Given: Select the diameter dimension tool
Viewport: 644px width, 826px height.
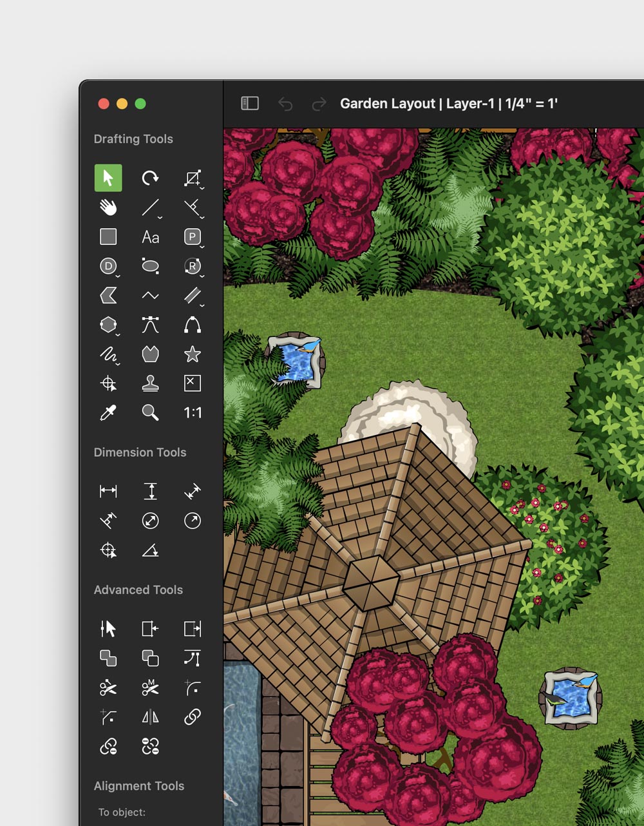Looking at the screenshot, I should coord(150,521).
